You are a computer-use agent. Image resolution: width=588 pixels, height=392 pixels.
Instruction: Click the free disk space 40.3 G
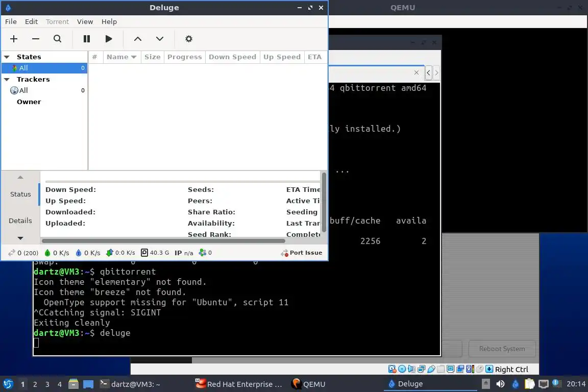coord(155,253)
